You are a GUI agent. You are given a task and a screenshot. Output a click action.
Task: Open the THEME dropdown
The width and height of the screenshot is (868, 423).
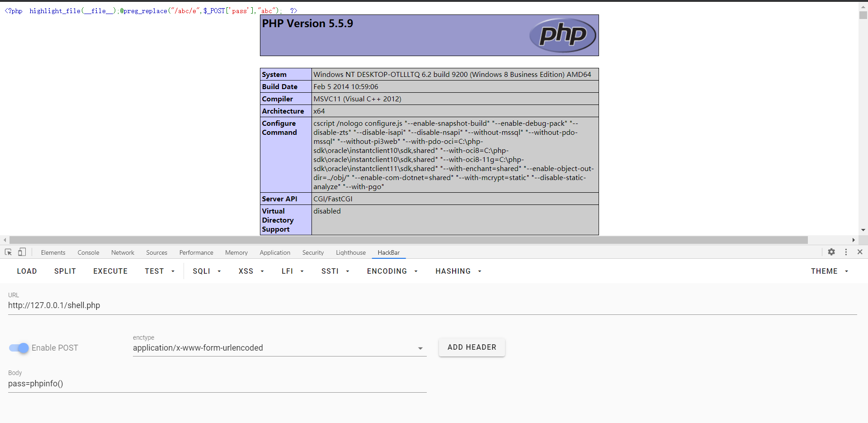[829, 271]
